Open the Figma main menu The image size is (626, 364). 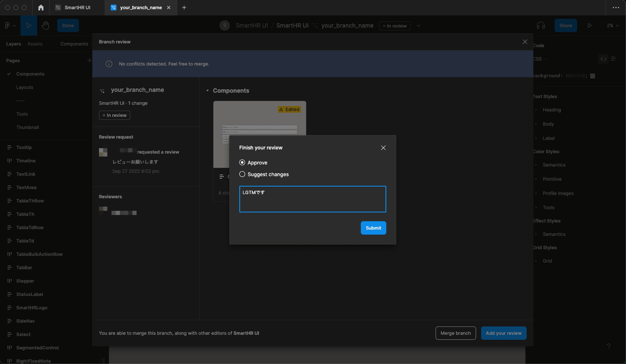(8, 25)
